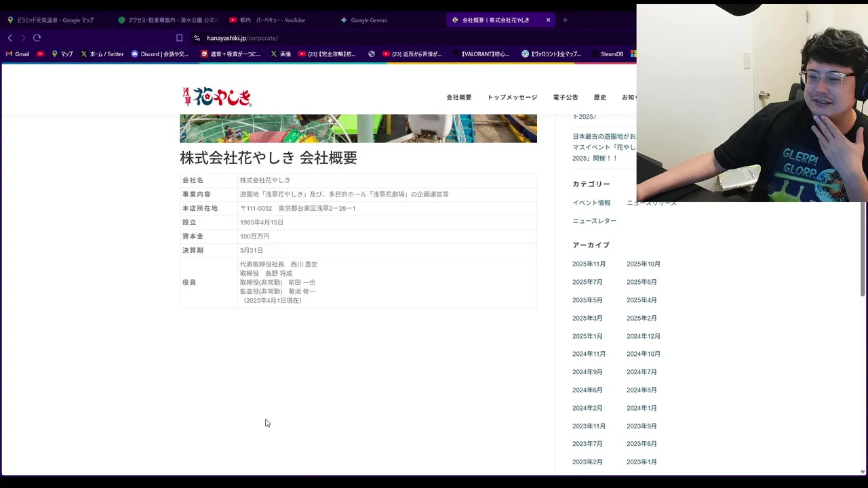The width and height of the screenshot is (868, 488).
Task: Open the 電子公告 navigation item
Action: [566, 98]
